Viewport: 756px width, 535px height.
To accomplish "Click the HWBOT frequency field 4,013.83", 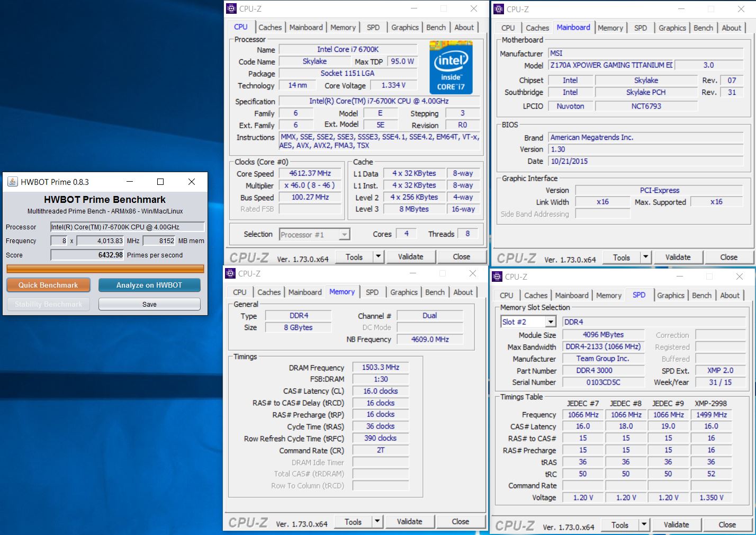I will click(101, 240).
